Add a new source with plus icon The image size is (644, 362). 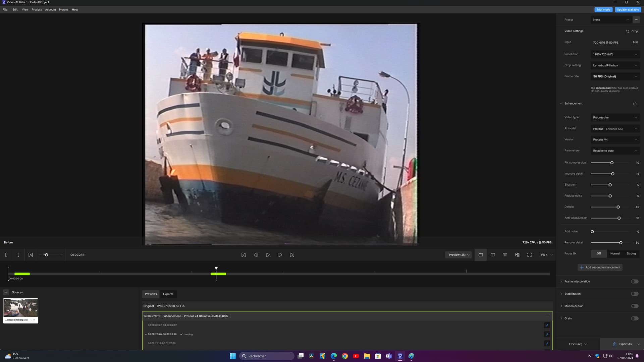click(6, 292)
